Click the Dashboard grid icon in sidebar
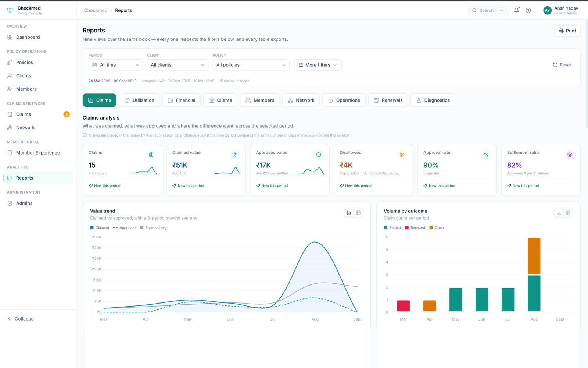Image resolution: width=588 pixels, height=368 pixels. tap(10, 37)
